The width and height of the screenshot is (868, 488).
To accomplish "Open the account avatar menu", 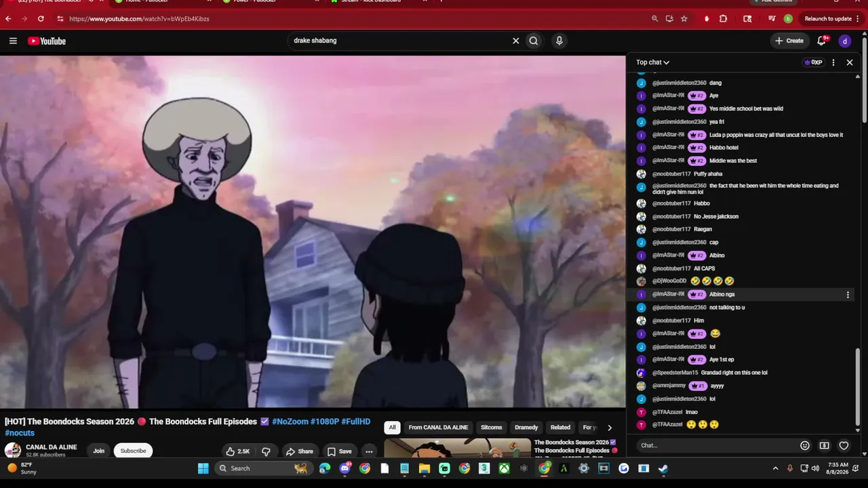I will pyautogui.click(x=845, y=41).
